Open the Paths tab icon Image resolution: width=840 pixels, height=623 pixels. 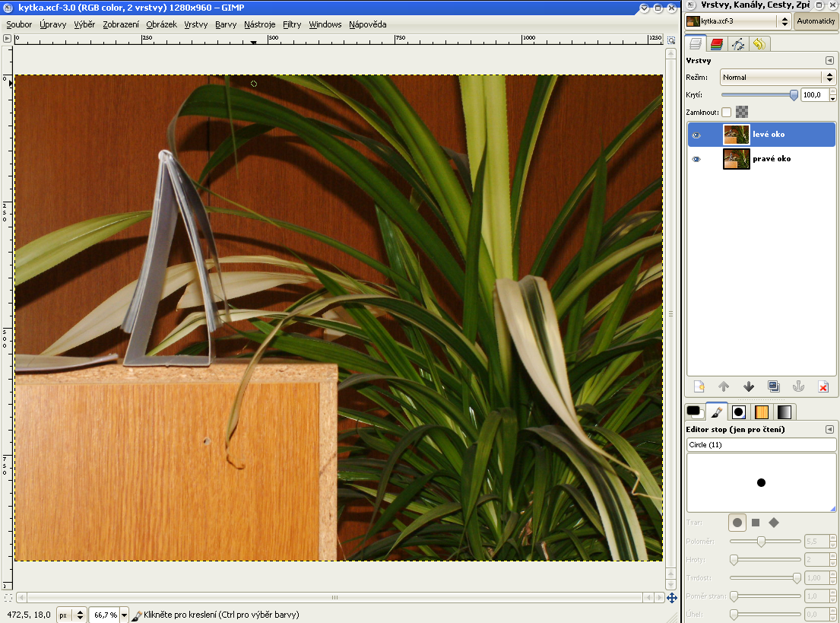click(x=738, y=44)
